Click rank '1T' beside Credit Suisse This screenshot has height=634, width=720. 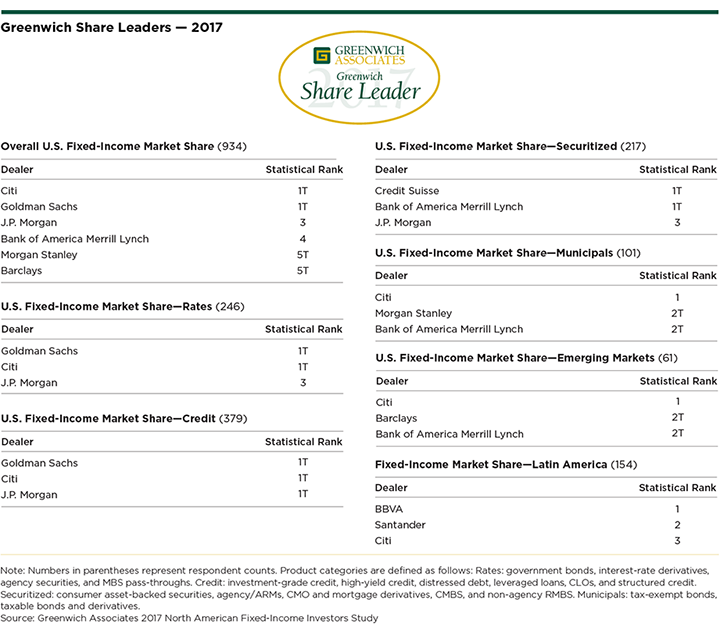coord(677,191)
